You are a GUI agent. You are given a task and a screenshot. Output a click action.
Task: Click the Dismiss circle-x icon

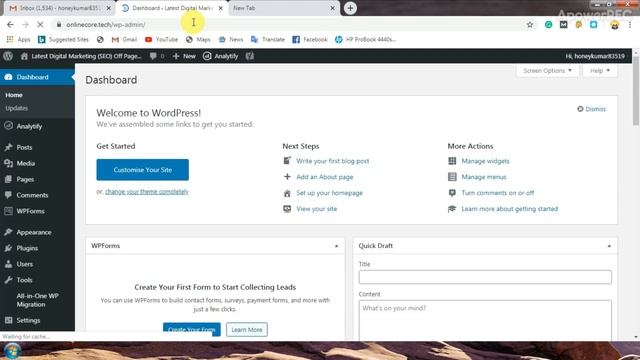click(x=580, y=109)
